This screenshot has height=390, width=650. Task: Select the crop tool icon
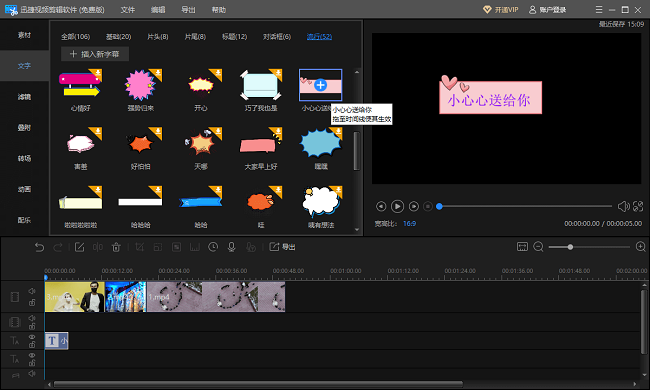pos(140,247)
